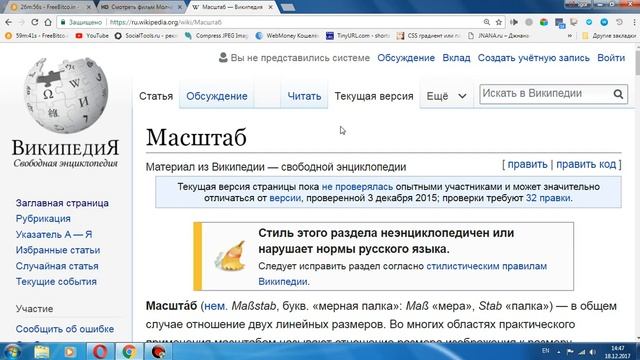This screenshot has height=360, width=640.
Task: Open File Explorer from taskbar
Action: point(41,351)
